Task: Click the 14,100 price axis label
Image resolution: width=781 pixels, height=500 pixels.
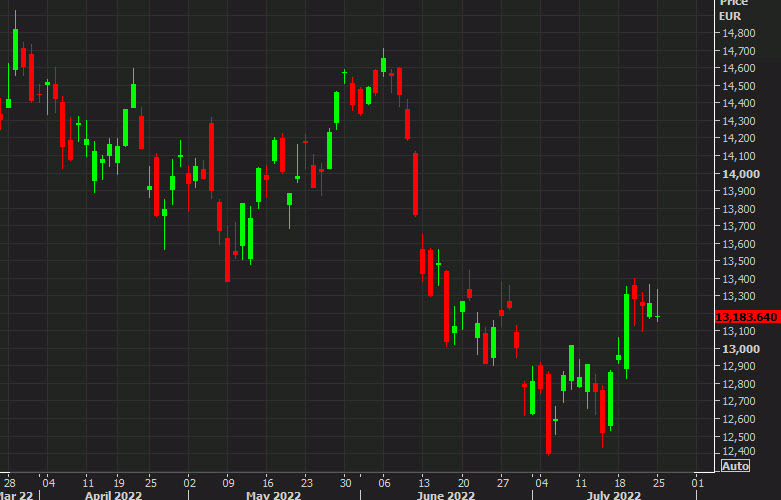Action: pyautogui.click(x=739, y=156)
